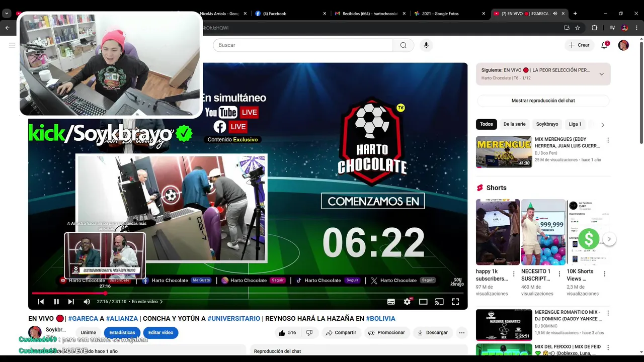The width and height of the screenshot is (644, 362).
Task: Focus the Buscar search field
Action: coord(303,45)
